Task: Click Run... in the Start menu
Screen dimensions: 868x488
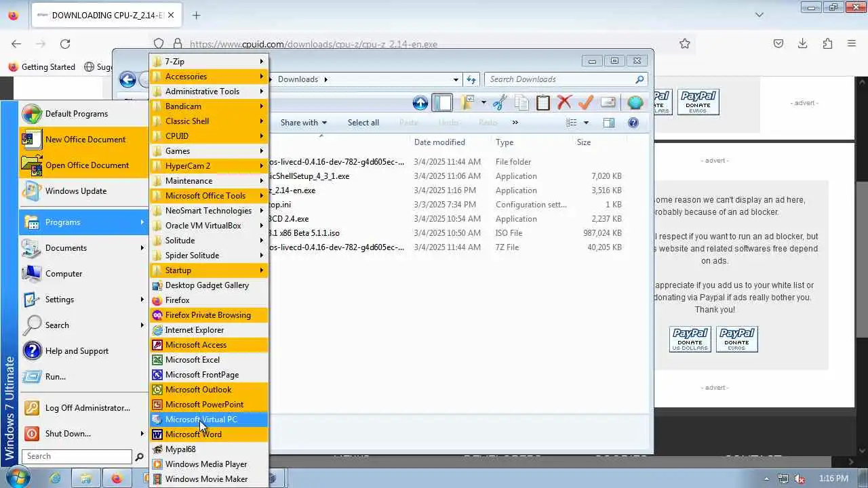Action: [x=83, y=377]
